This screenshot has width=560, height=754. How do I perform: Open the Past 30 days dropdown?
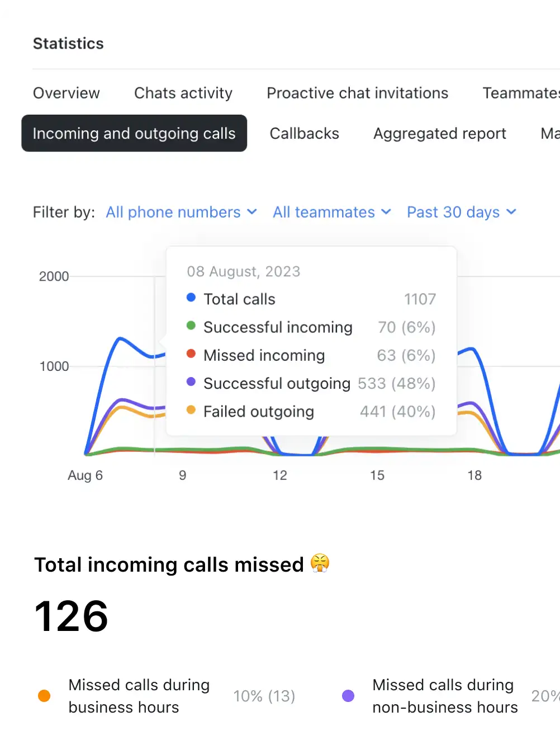click(461, 212)
